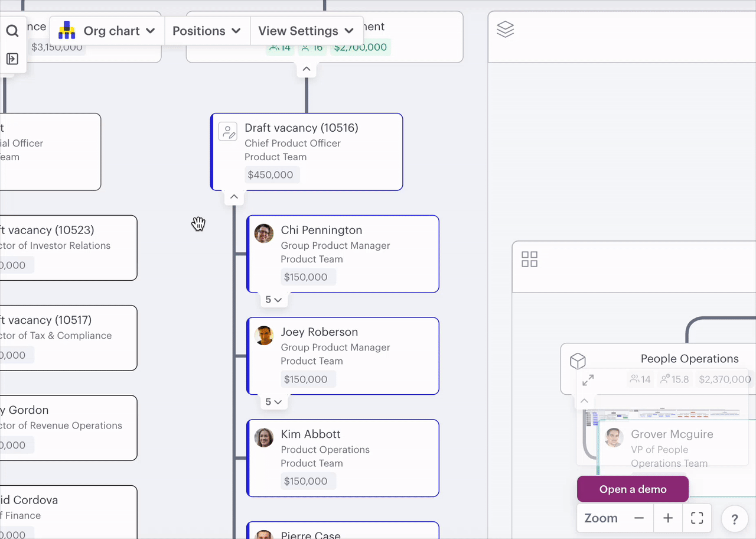
Task: Click the green 16 positions badge
Action: pos(312,47)
